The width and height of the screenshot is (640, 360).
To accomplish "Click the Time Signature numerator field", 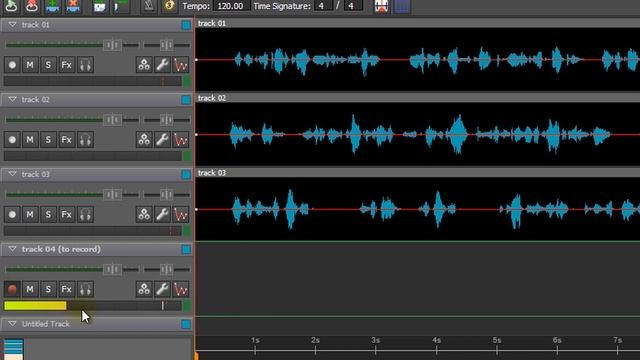I will [x=323, y=6].
